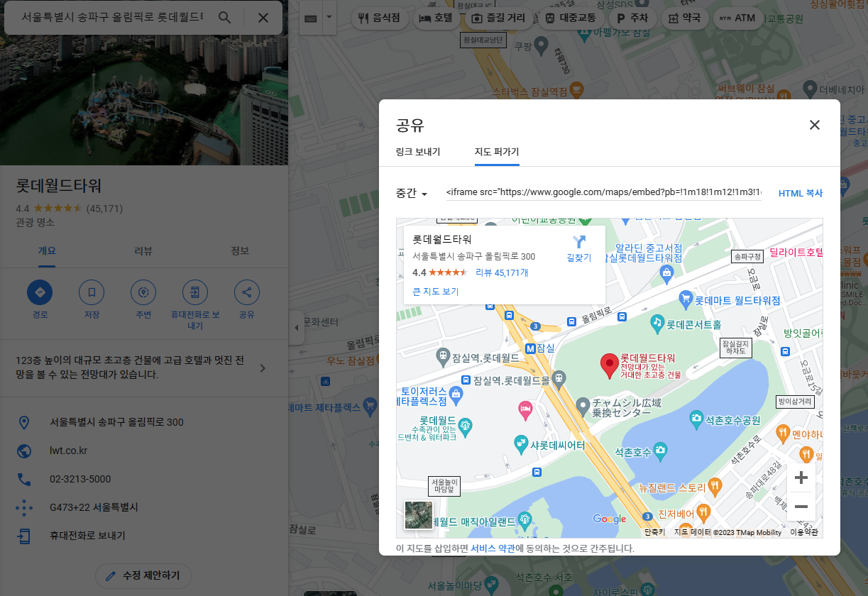Click 서비스 약관 terms link
Image resolution: width=868 pixels, height=596 pixels.
493,548
